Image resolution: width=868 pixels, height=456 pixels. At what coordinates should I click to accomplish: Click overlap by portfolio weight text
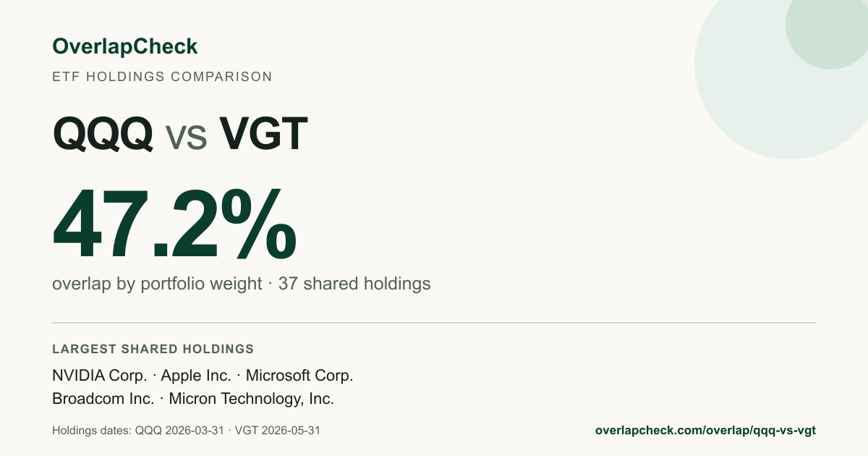pos(157,284)
